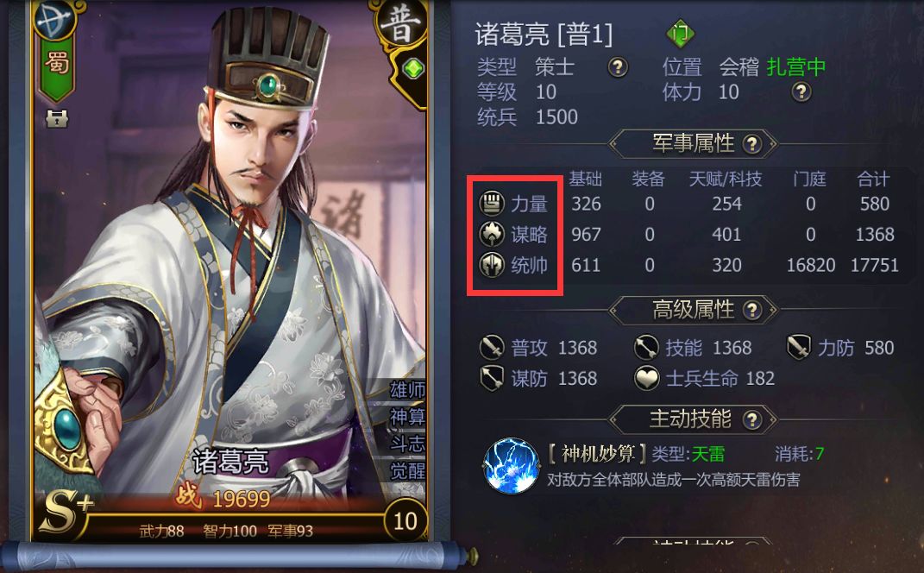Click the 军事属性 help question mark
Viewport: 924px width, 573px height.
point(752,144)
